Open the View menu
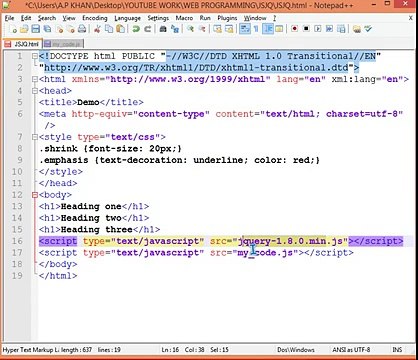Image resolution: width=418 pixels, height=360 pixels. point(69,18)
